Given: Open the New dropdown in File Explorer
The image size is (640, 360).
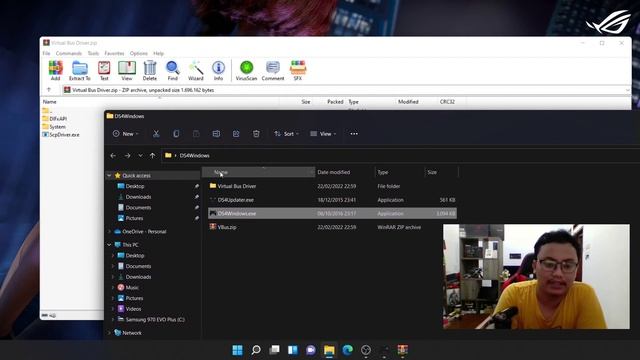Looking at the screenshot, I should (x=126, y=134).
